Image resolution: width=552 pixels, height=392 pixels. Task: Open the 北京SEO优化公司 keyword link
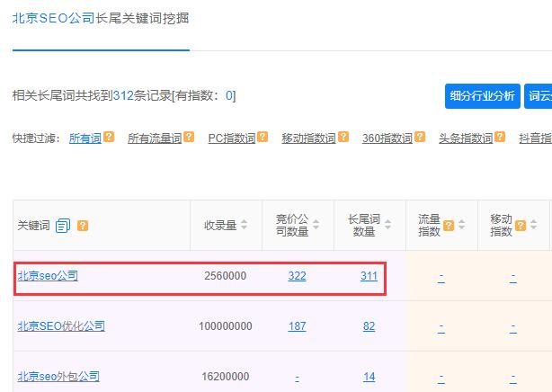click(61, 326)
